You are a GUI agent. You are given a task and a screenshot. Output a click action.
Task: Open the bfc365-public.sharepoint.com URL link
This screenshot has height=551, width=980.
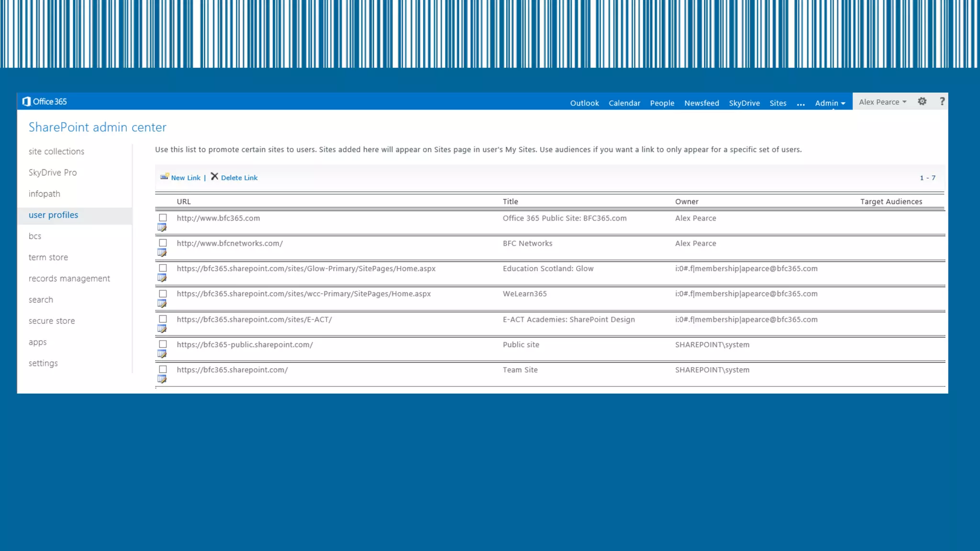[x=245, y=345]
